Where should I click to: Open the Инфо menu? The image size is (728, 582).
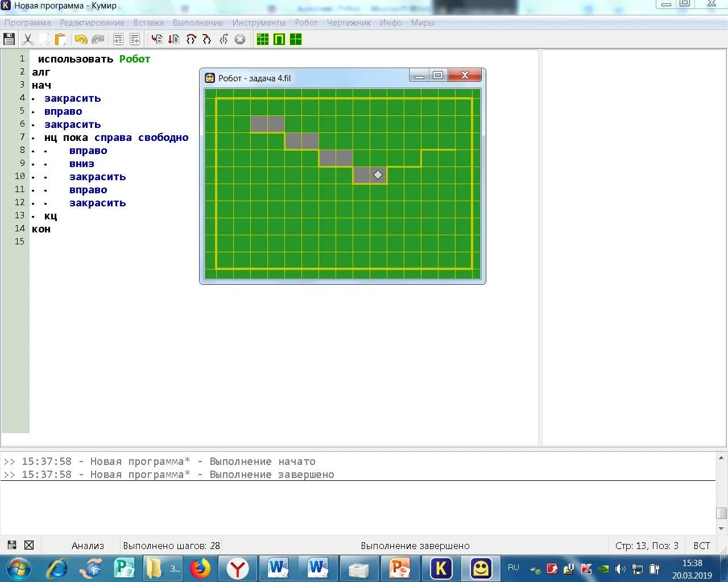(391, 23)
